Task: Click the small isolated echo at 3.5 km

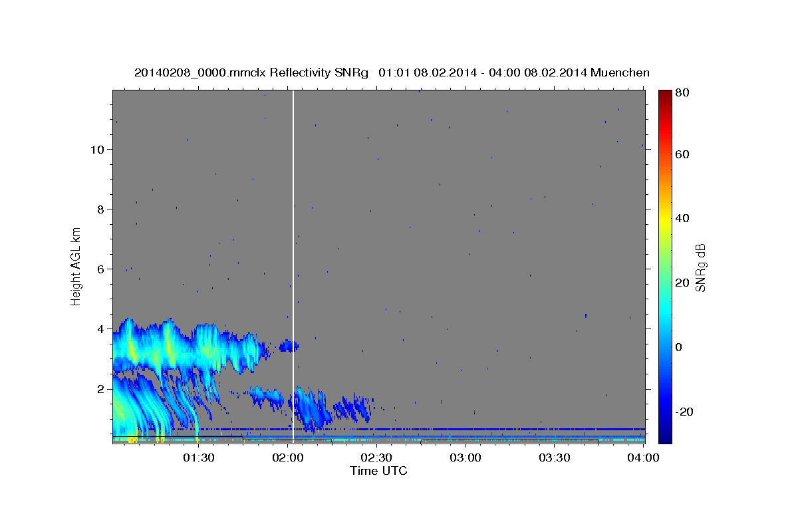Action: tap(290, 346)
